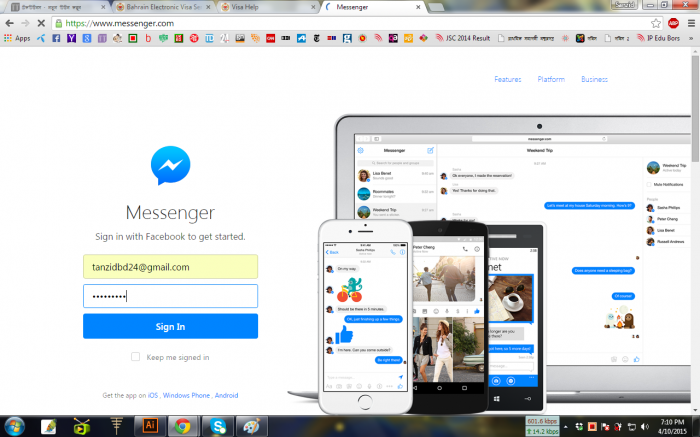Open the Apps bookmarks shortcut
The width and height of the screenshot is (700, 437).
point(17,38)
